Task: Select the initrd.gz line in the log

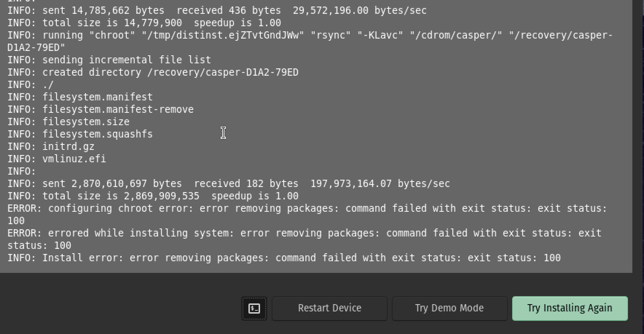Action: point(50,146)
